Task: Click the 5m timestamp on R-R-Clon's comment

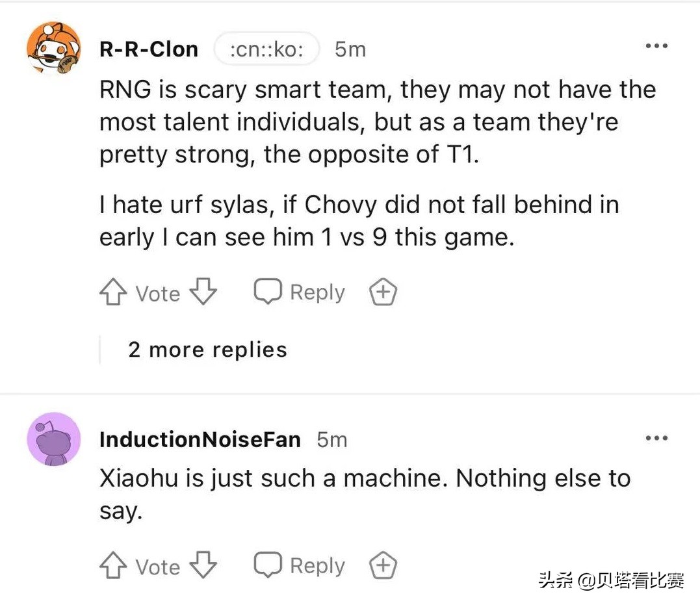Action: [x=350, y=48]
